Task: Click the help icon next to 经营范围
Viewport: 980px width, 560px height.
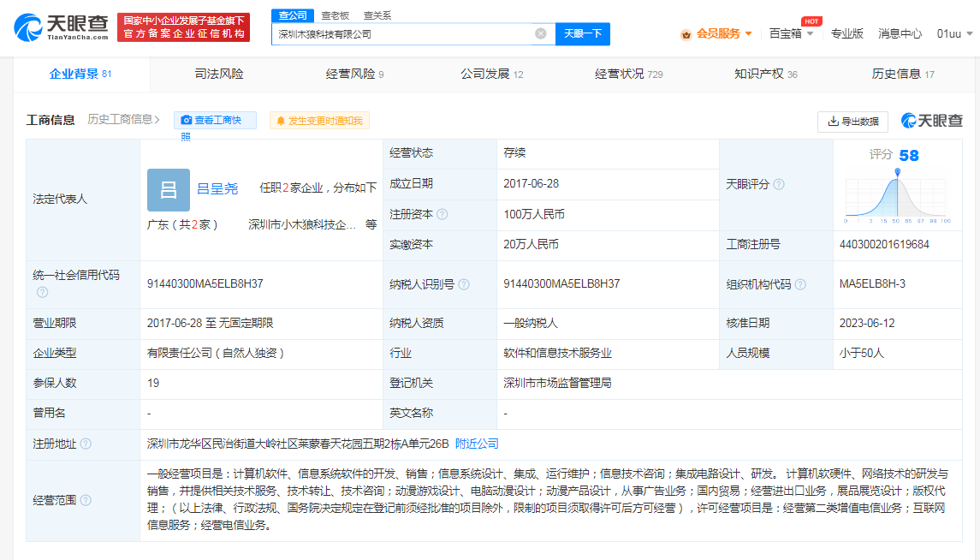Action: 86,500
